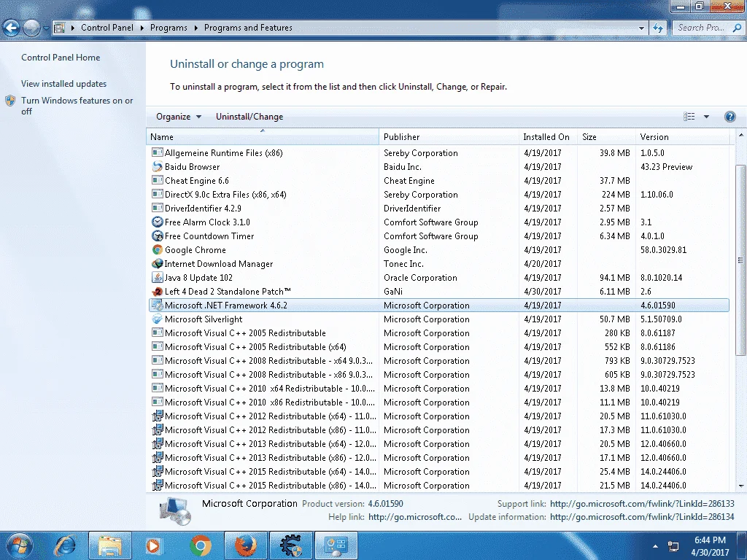Click the Forward navigation arrow

[31, 28]
